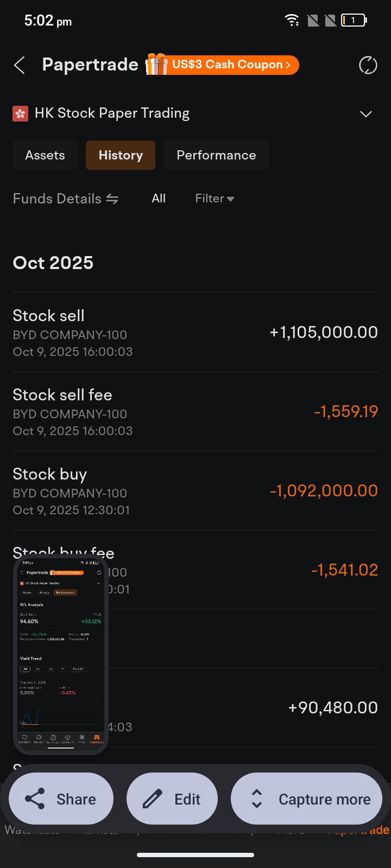Image resolution: width=391 pixels, height=868 pixels.
Task: Tap the back arrow icon
Action: [x=20, y=66]
